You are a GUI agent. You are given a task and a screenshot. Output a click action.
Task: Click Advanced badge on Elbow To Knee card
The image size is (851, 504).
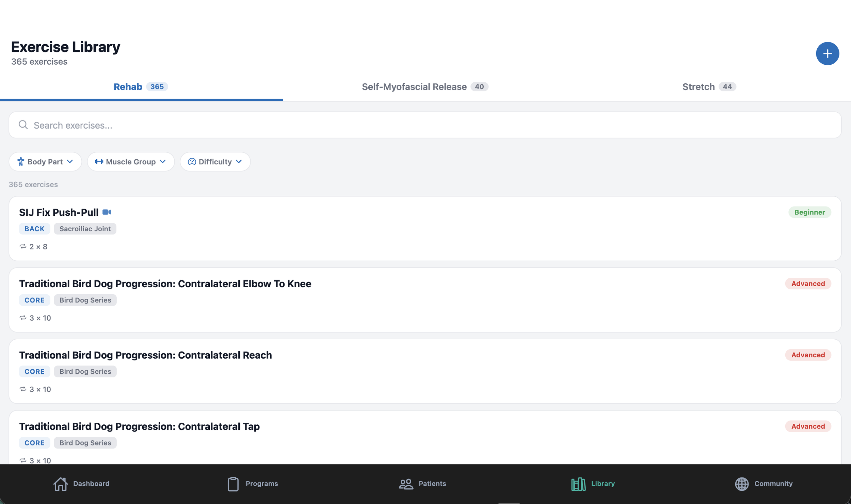[808, 283]
